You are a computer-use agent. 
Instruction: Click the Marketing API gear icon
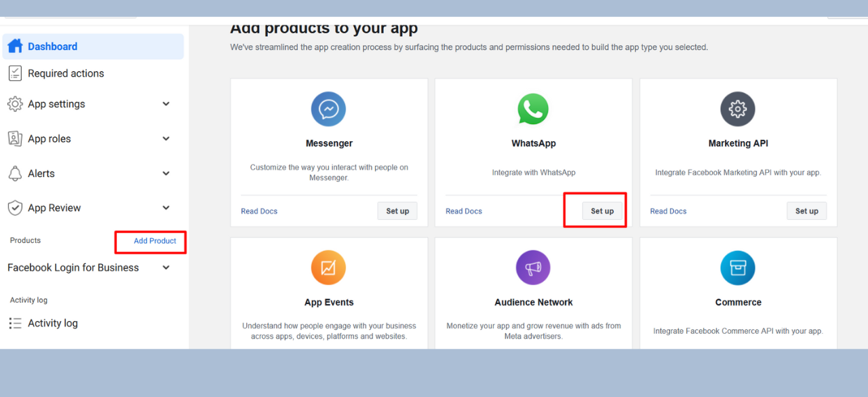click(738, 109)
